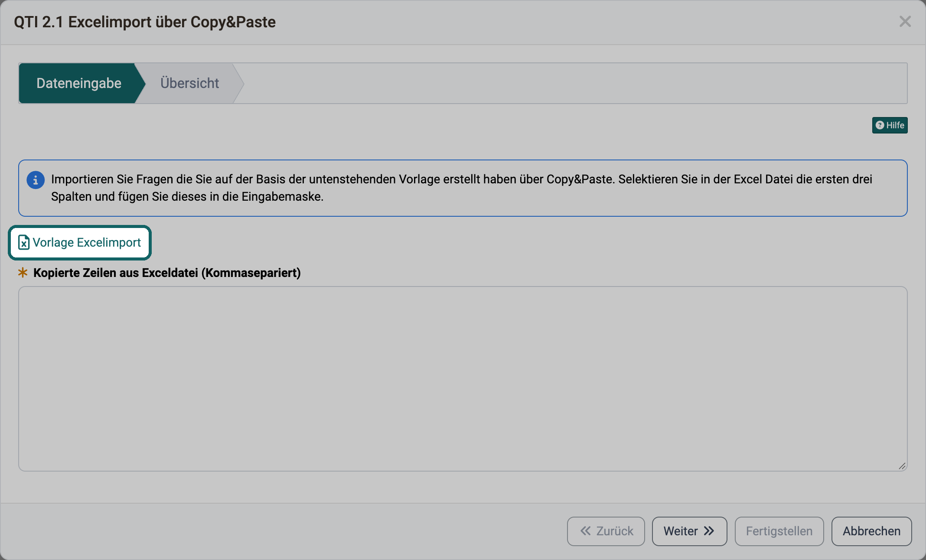
Task: Click the Importieren Sie Fragen info text
Action: tap(462, 188)
